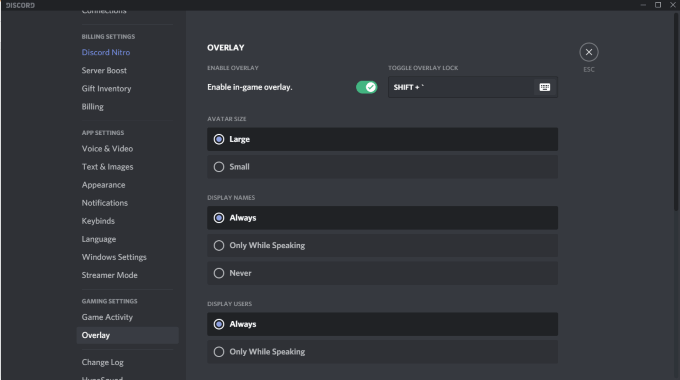
Task: Open the Change Log
Action: (102, 362)
